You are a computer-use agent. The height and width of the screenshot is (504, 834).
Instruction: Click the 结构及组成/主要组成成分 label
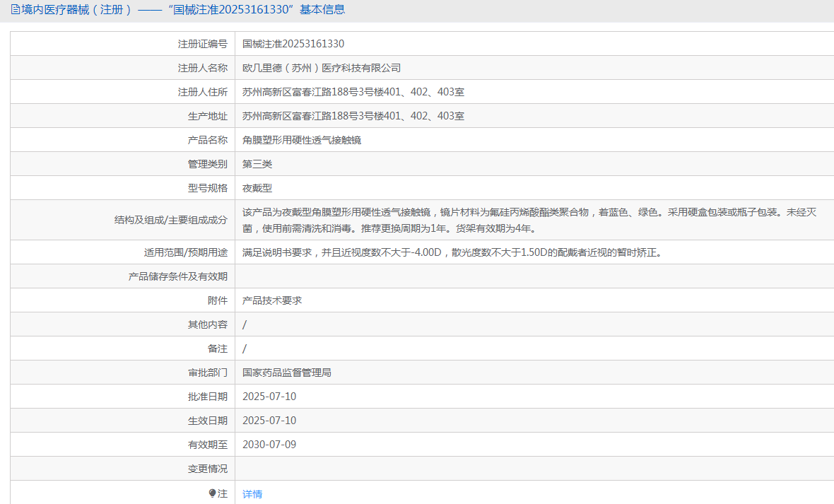tap(171, 220)
